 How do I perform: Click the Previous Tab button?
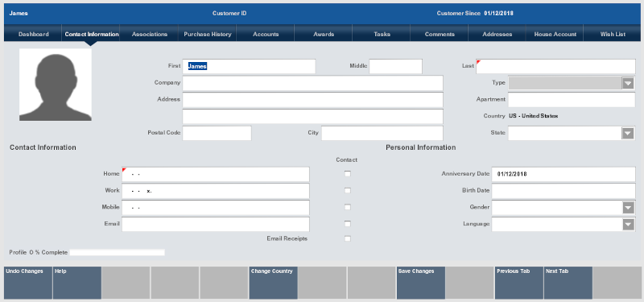519,283
